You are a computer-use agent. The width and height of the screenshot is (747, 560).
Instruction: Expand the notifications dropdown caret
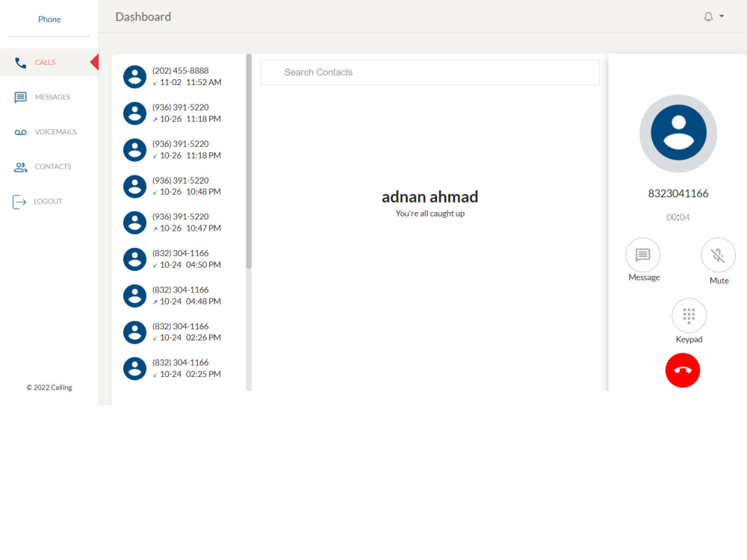click(722, 16)
